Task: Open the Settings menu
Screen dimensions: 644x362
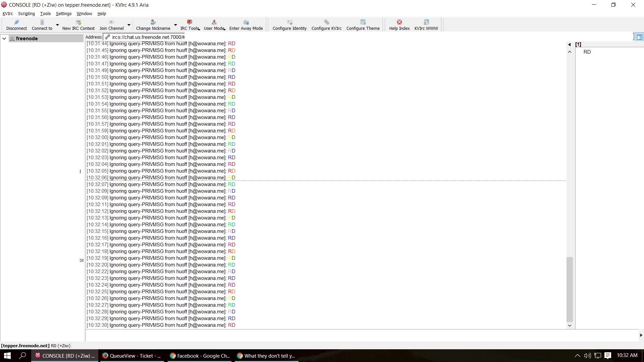Action: pyautogui.click(x=64, y=14)
